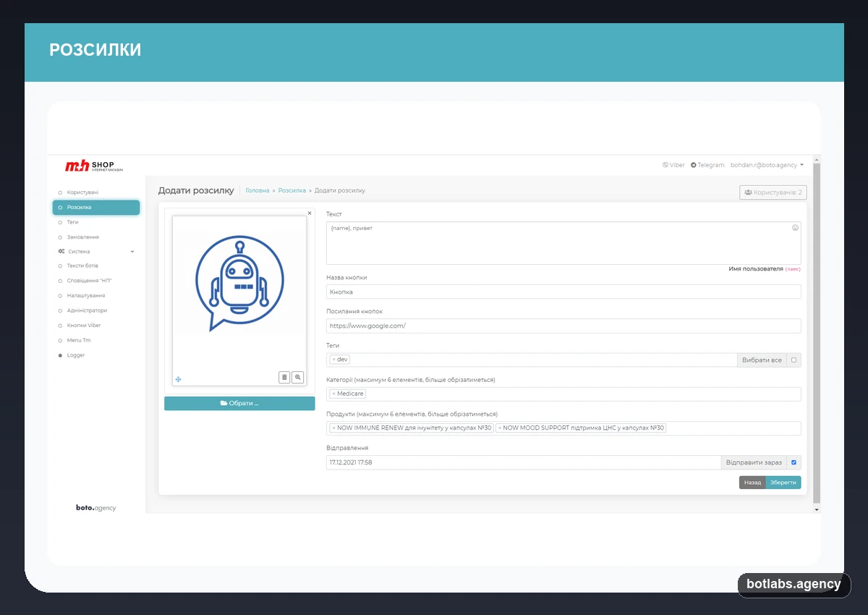
Task: Zoom the robot image preview
Action: tap(298, 377)
